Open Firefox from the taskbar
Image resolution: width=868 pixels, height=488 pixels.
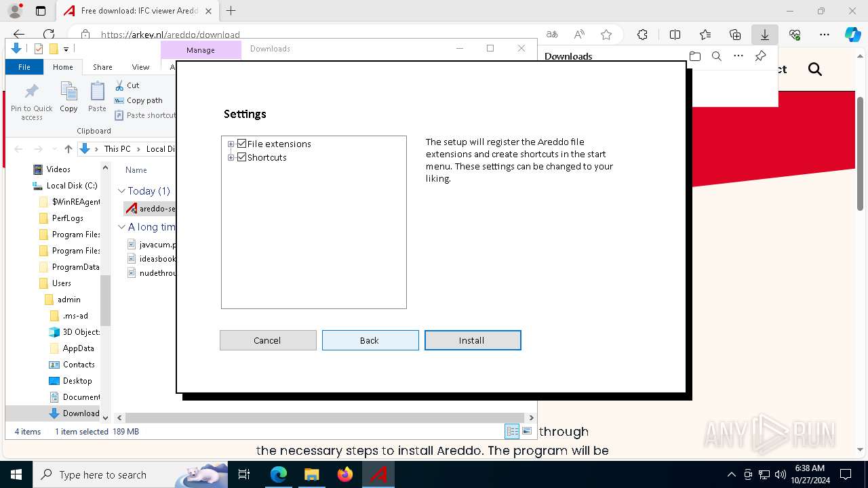click(345, 474)
